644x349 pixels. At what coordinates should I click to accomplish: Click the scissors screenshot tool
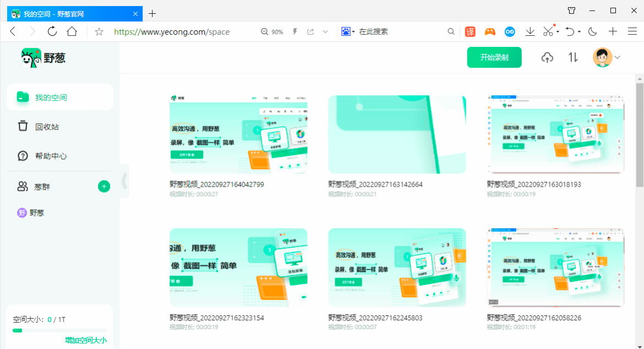tap(548, 31)
